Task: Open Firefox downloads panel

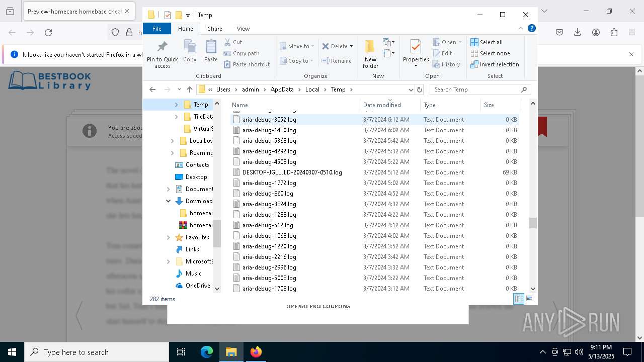Action: tap(578, 33)
